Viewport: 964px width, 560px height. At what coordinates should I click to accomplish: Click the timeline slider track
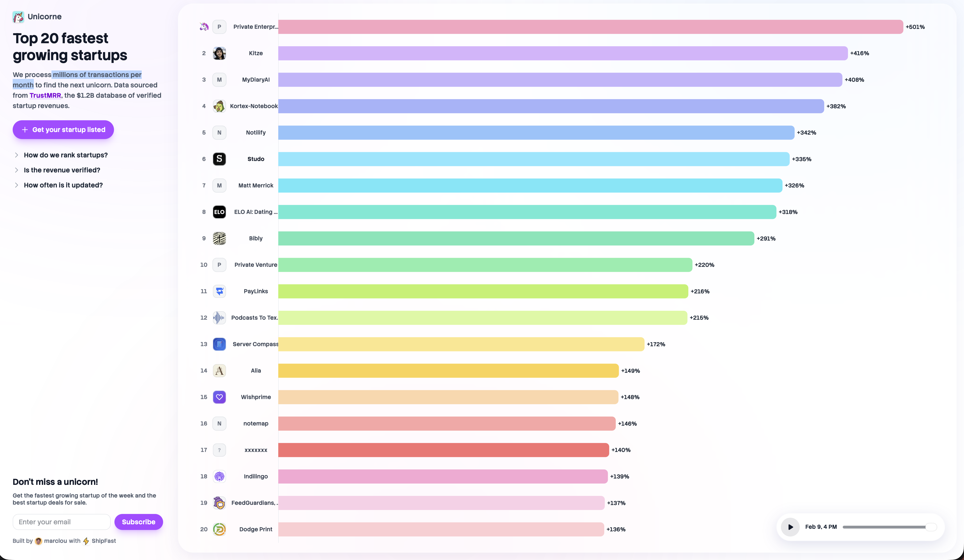[x=884, y=527]
